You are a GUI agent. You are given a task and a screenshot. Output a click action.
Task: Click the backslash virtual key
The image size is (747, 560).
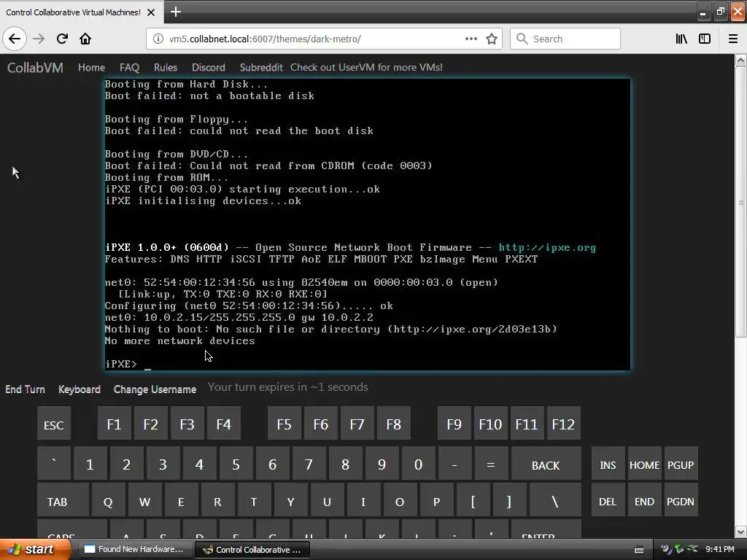click(555, 500)
